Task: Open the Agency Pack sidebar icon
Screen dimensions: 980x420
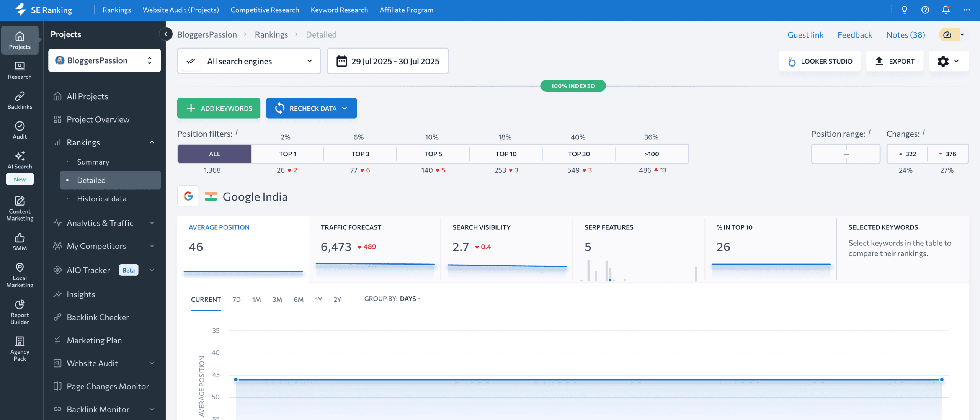Action: click(20, 348)
